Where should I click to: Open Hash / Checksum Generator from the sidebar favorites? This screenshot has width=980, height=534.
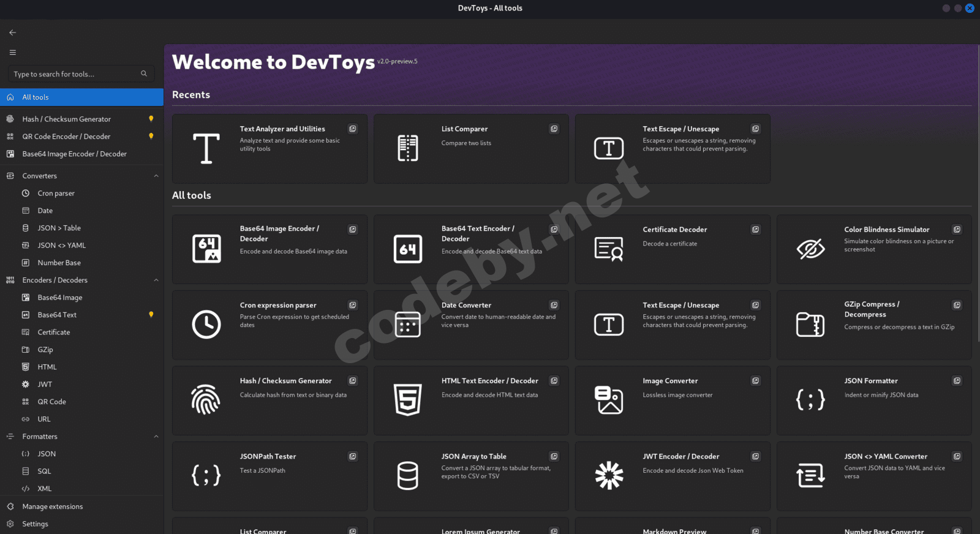click(x=81, y=119)
